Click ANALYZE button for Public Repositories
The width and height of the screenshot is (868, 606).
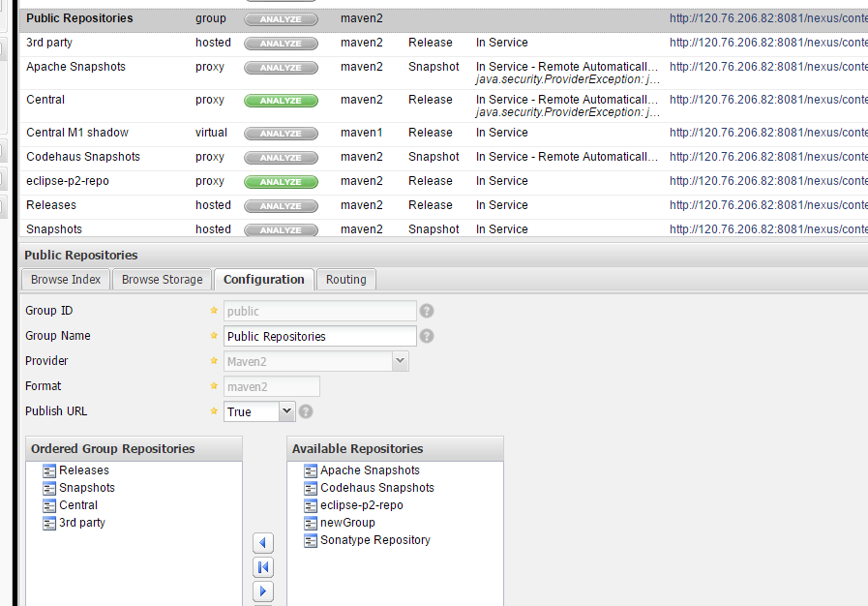(282, 19)
